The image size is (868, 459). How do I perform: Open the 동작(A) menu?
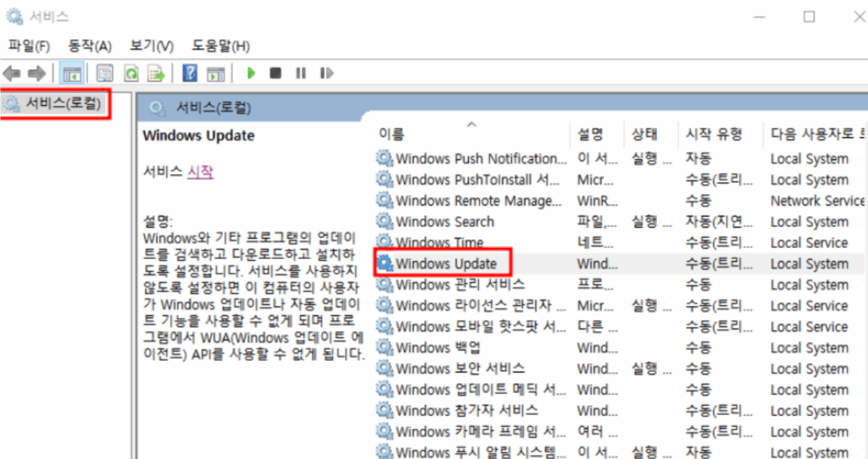point(90,46)
